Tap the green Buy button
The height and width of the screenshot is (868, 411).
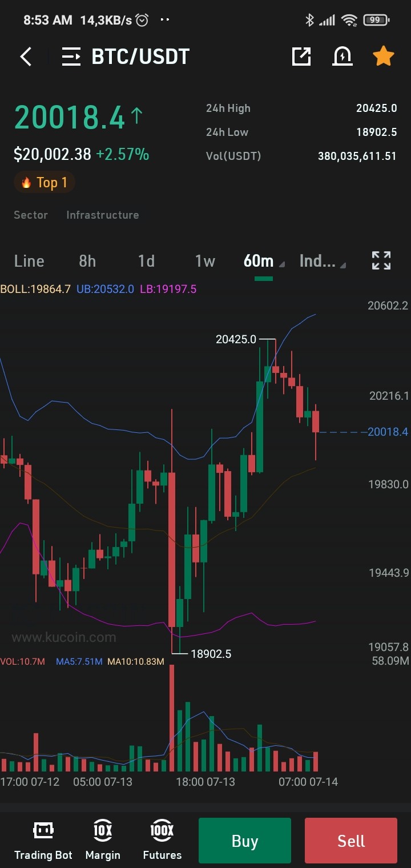(x=245, y=841)
